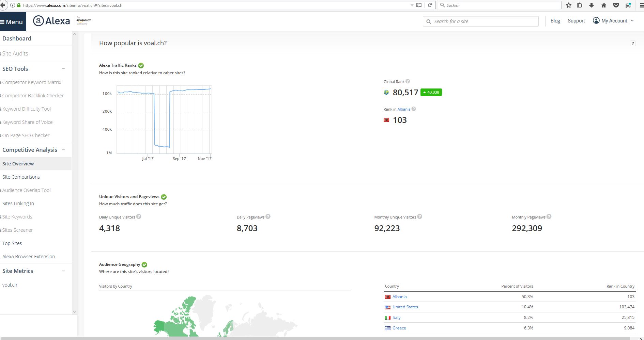This screenshot has width=644, height=340.
Task: Open the My Account dropdown
Action: pyautogui.click(x=613, y=21)
